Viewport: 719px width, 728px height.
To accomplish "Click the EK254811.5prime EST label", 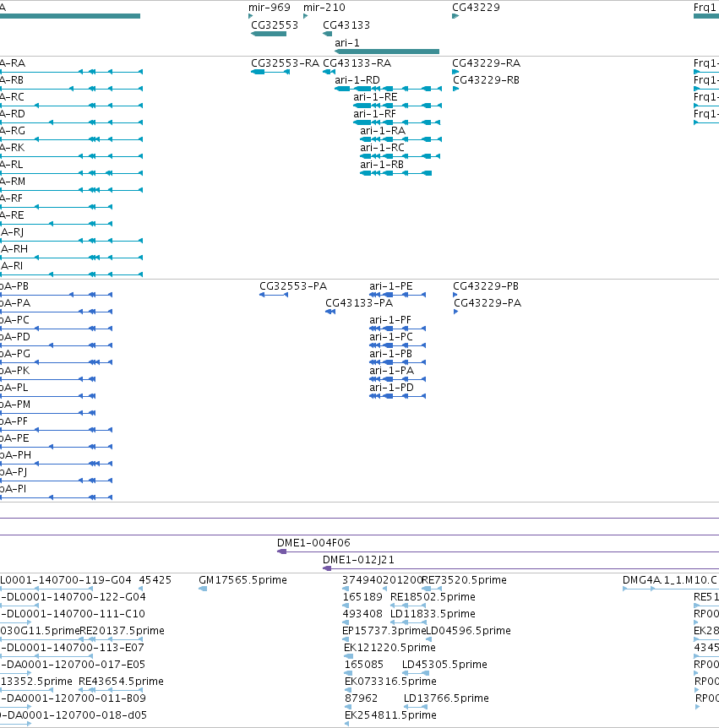I will point(390,715).
